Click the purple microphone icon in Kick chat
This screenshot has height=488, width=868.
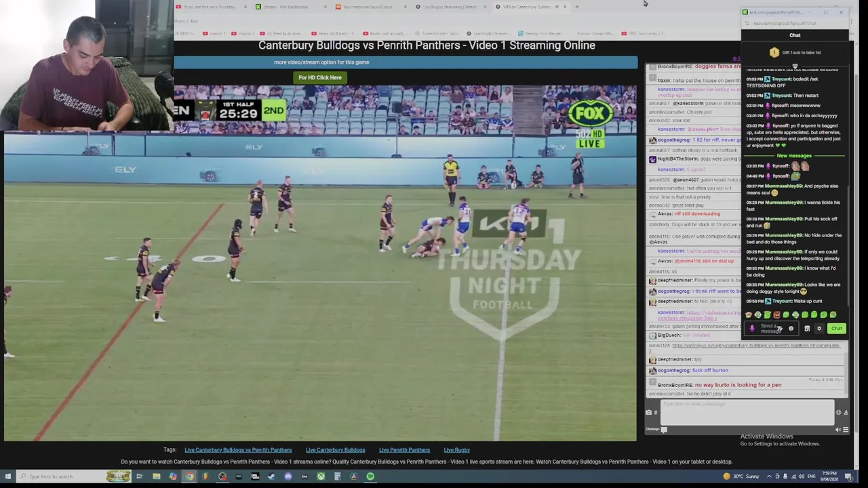tap(752, 329)
